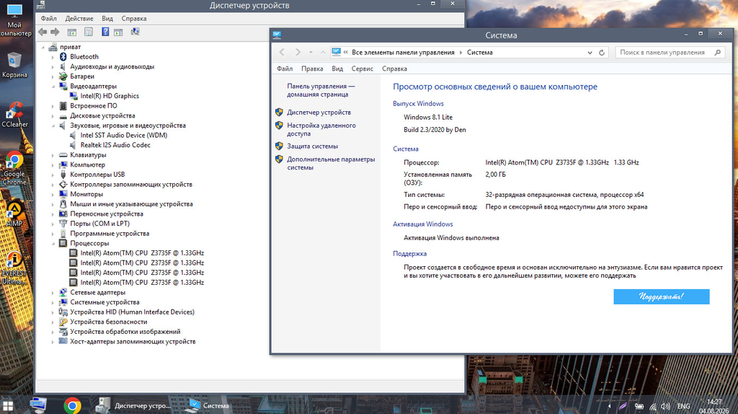Select the Intel(R) HD Graphics adapter icon
The width and height of the screenshot is (738, 414).
coord(73,96)
